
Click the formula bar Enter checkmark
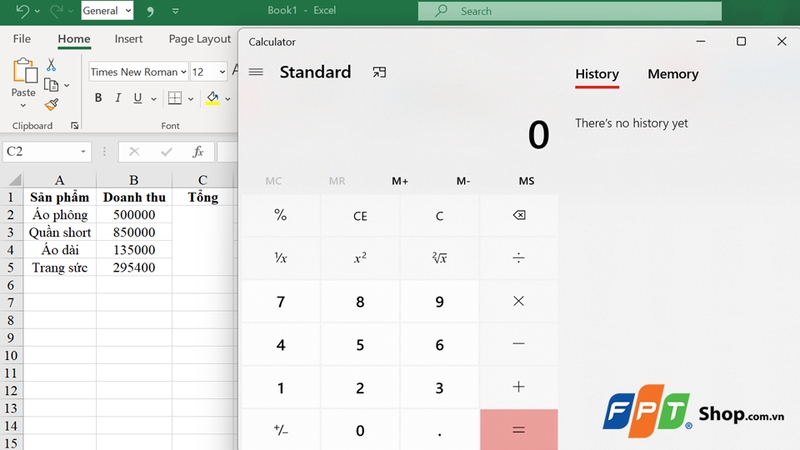(x=166, y=152)
